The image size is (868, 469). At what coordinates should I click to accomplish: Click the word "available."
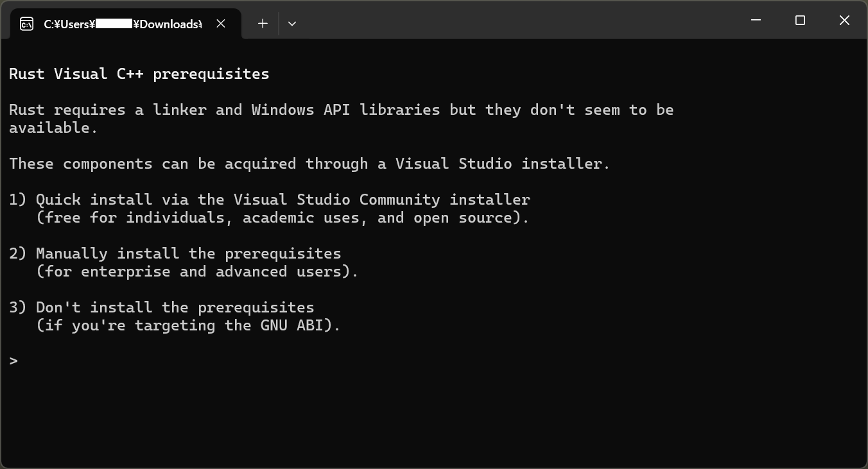(53, 128)
